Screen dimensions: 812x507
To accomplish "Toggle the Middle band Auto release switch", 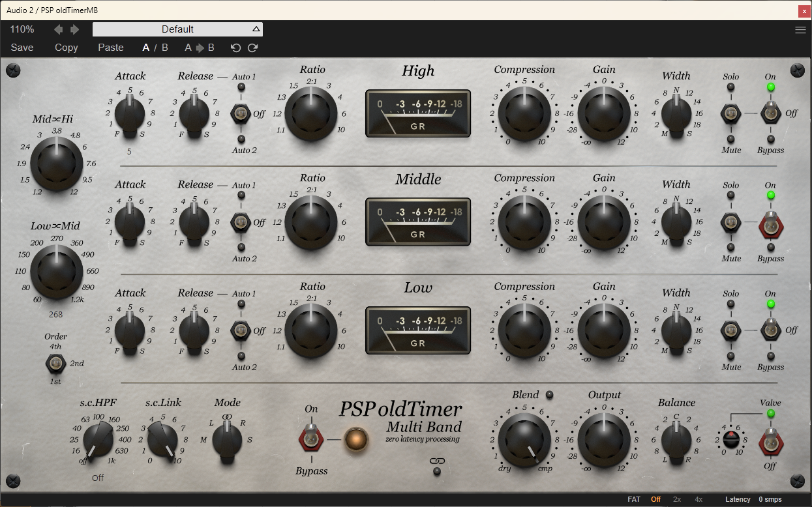I will coord(241,222).
